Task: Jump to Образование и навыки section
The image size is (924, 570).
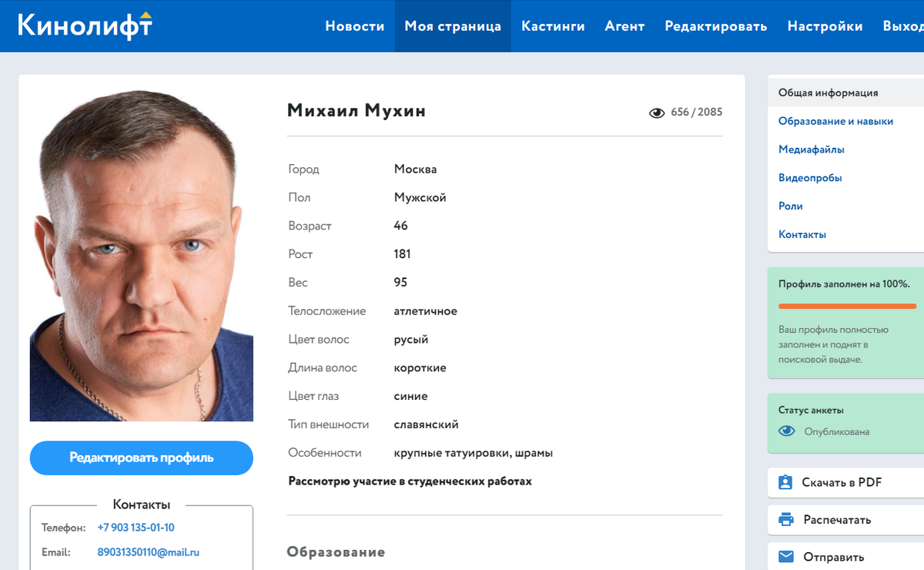Action: 835,121
